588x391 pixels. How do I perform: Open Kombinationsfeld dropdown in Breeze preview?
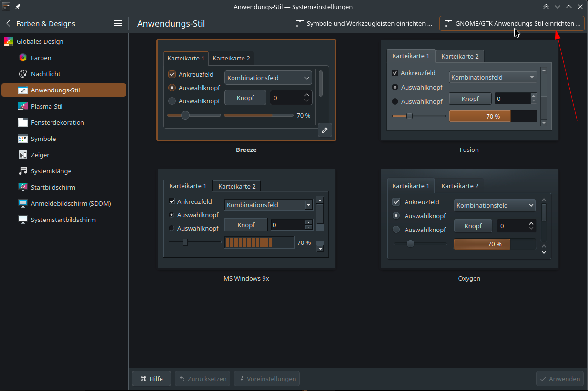pyautogui.click(x=268, y=78)
